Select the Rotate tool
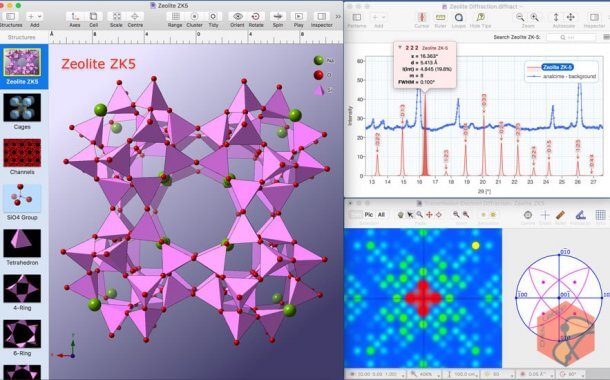This screenshot has width=610, height=380. click(x=256, y=16)
